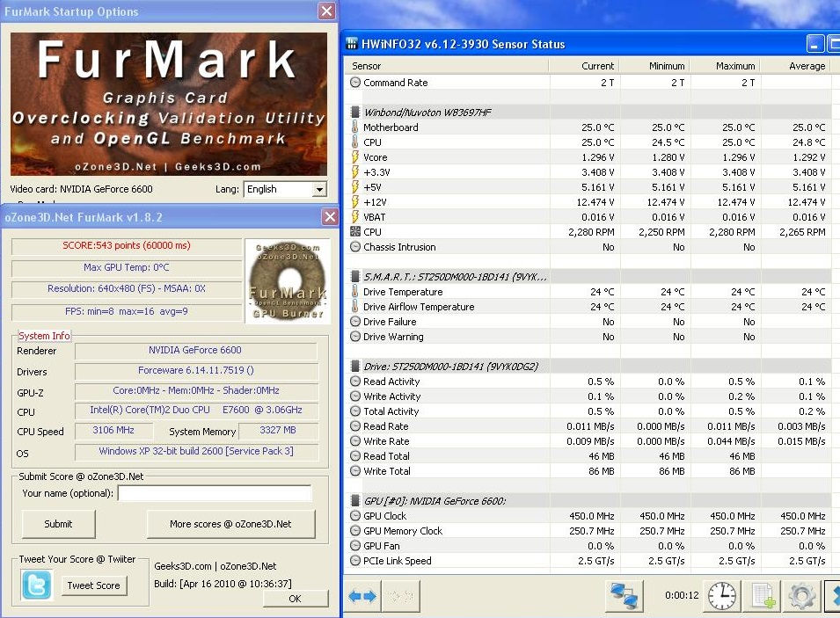Click the Chassis Intrusion sensor icon
840x618 pixels.
(x=357, y=247)
